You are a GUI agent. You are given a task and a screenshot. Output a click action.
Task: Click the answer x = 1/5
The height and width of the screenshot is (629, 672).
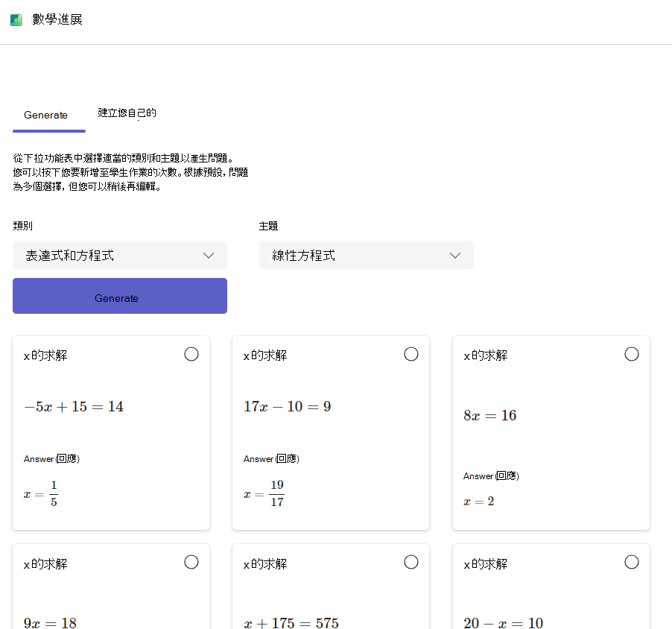tap(41, 493)
